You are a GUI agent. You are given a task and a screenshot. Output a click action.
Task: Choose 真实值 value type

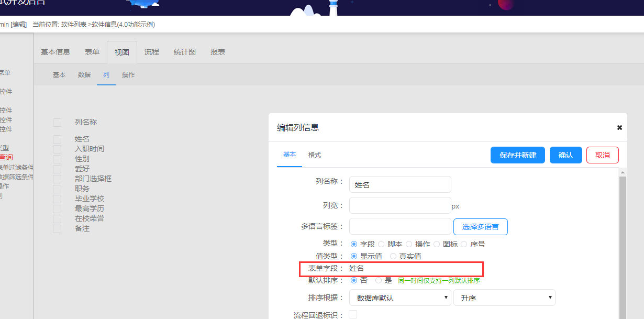(393, 256)
